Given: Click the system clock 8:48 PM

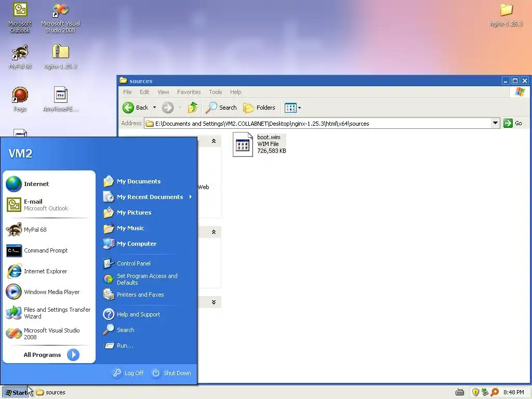Looking at the screenshot, I should click(513, 392).
